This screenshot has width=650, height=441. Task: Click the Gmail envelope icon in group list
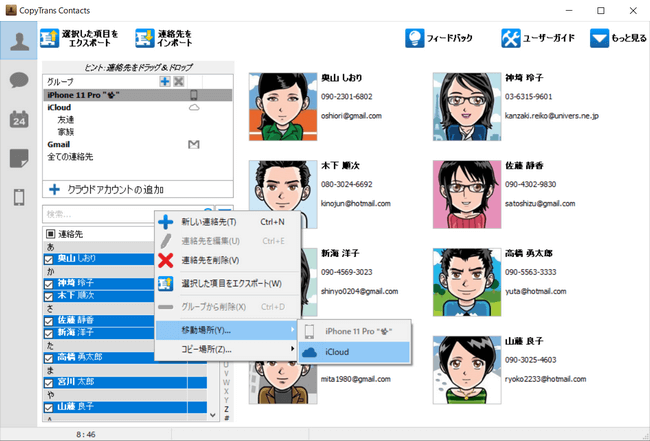coord(194,144)
